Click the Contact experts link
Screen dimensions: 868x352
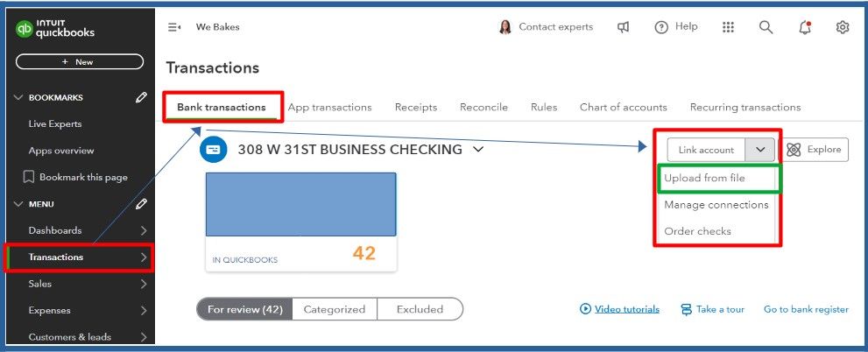pos(556,27)
